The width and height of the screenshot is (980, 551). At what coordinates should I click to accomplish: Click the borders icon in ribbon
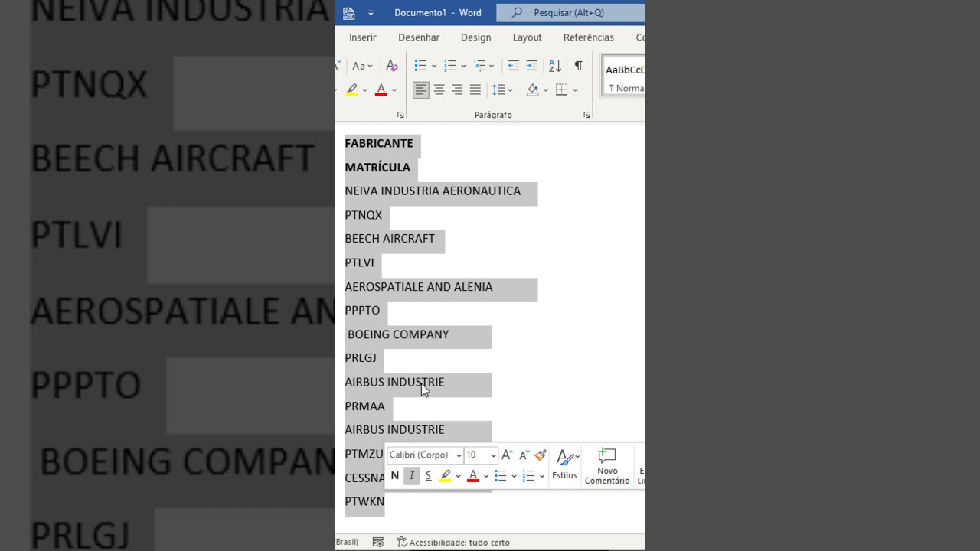coord(562,90)
